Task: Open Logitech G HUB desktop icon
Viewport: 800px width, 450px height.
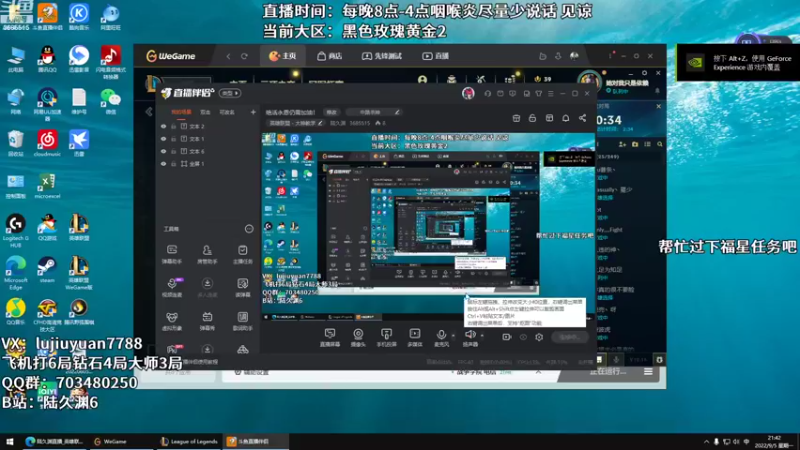Action: coord(15,231)
